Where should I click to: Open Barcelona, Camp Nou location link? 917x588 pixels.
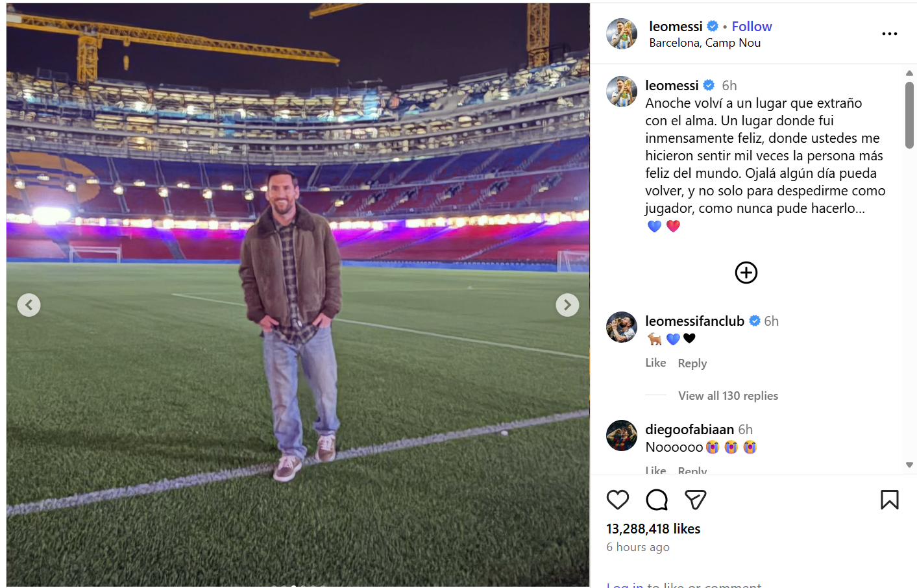point(704,43)
